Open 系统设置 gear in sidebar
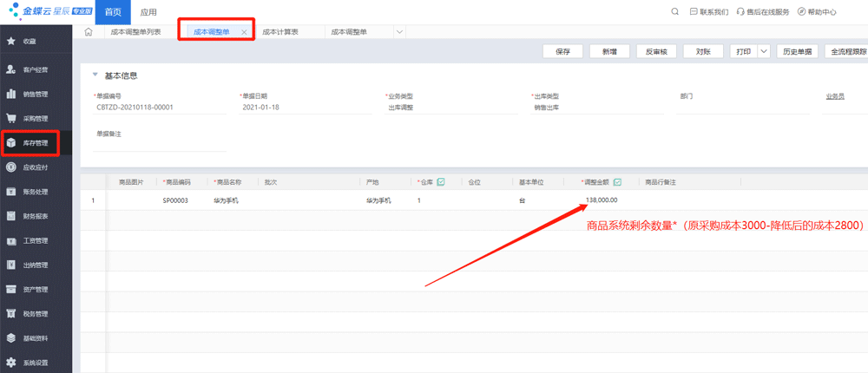This screenshot has height=373, width=868. (10, 362)
